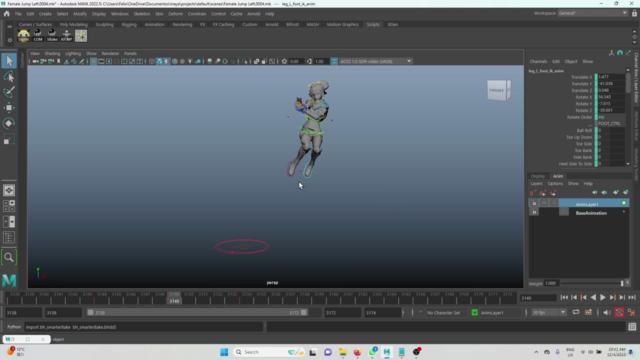Toggle audio mute speaker icon
Image resolution: width=640 pixels, height=360 pixels.
coord(607,313)
